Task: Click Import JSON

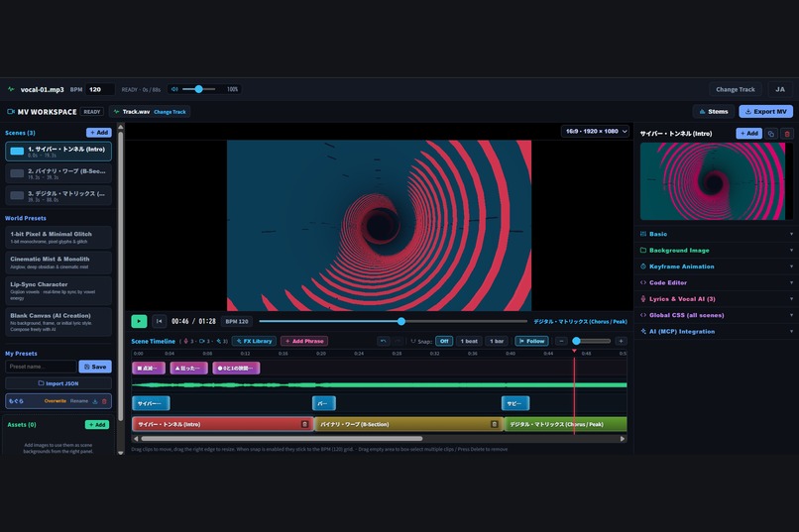Action: pyautogui.click(x=58, y=383)
